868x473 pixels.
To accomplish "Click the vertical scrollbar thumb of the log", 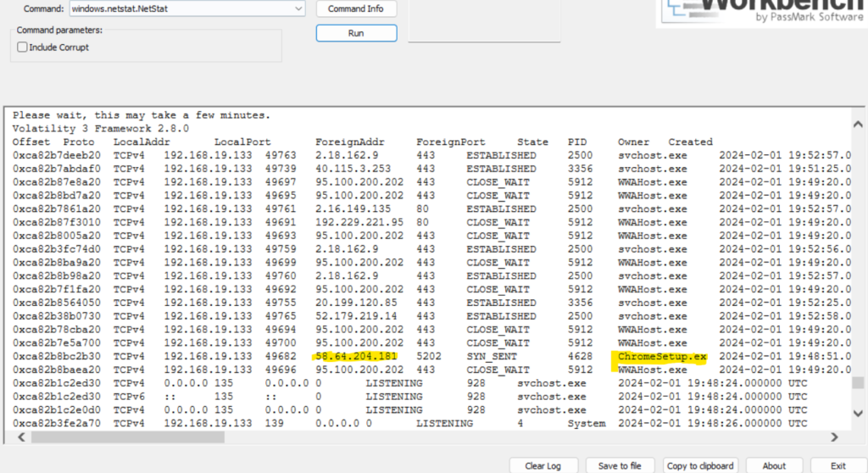I will pos(858,382).
